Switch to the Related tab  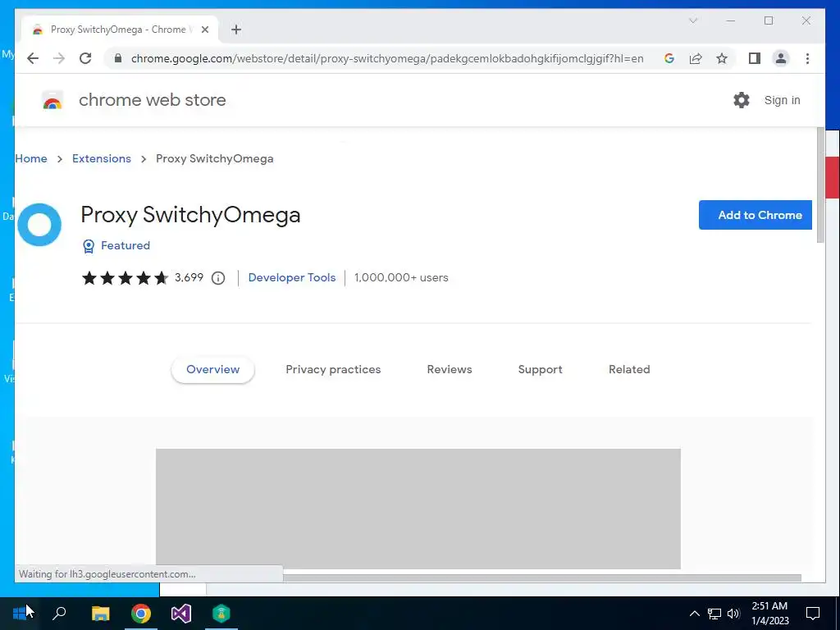[629, 370]
